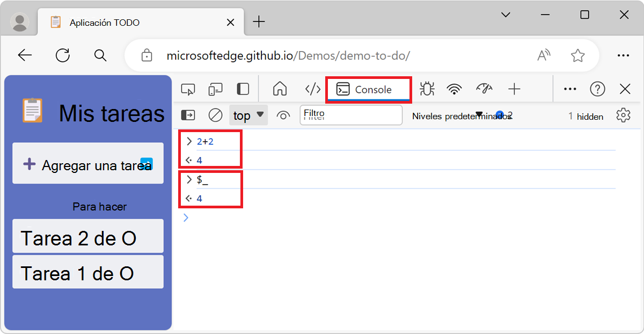This screenshot has width=644, height=334.
Task: Click the result 4 below 2+2
Action: (x=199, y=161)
